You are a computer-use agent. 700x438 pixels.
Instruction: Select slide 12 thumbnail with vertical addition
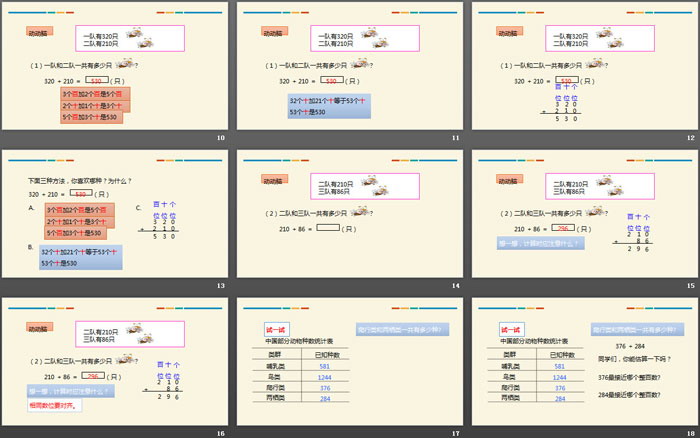585,66
